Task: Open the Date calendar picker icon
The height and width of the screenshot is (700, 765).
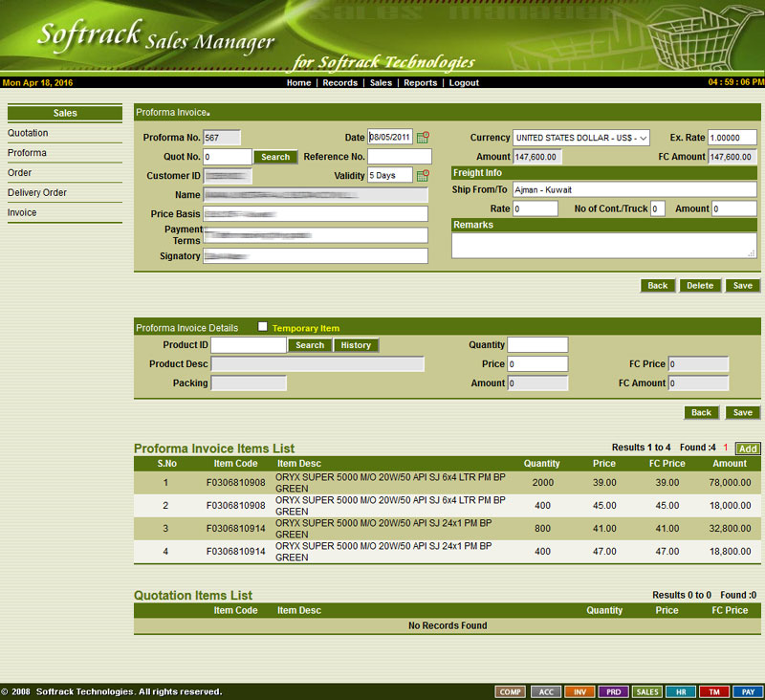Action: (423, 138)
